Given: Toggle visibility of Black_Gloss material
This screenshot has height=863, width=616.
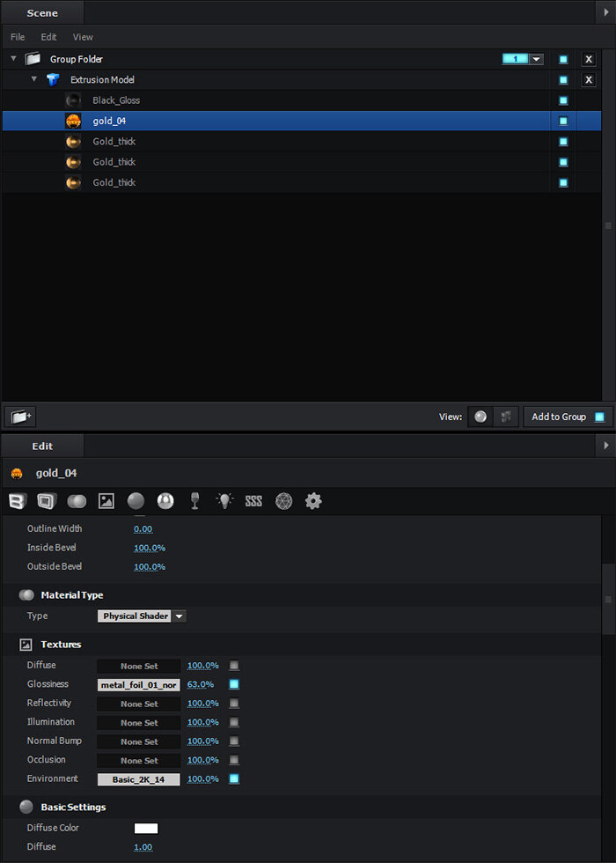Looking at the screenshot, I should click(563, 100).
